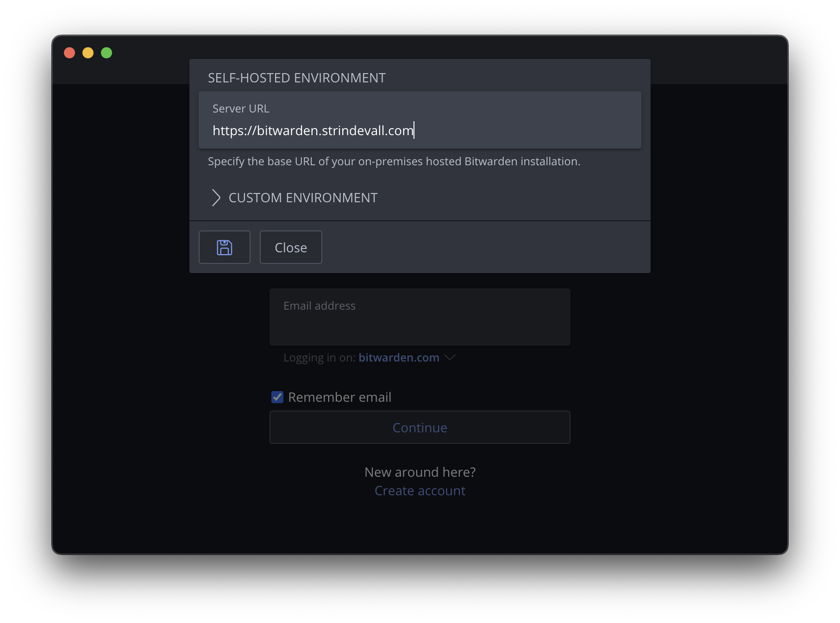Viewport: 840px width, 623px height.
Task: Click the Server URL text field
Action: (419, 131)
